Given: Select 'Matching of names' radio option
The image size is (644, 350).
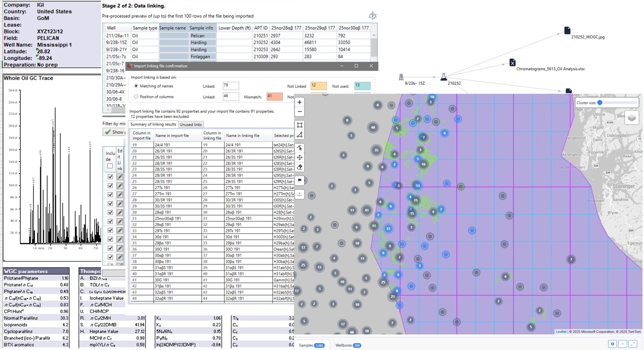Looking at the screenshot, I should [x=136, y=86].
